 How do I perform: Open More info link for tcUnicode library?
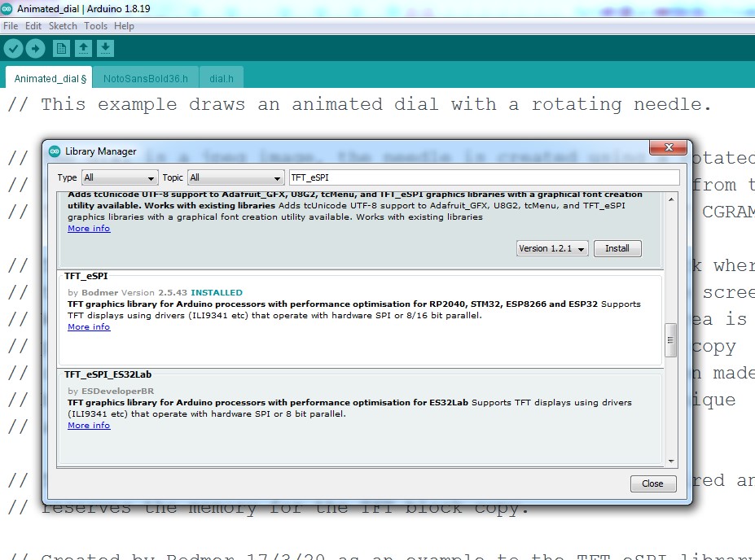[89, 229]
